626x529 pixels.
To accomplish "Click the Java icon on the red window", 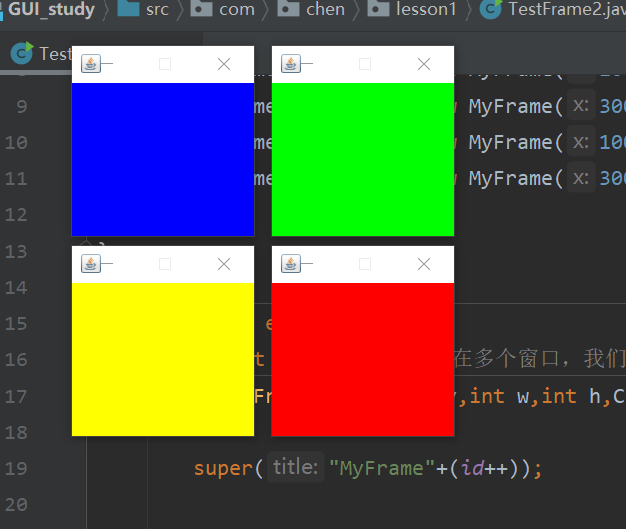I will pyautogui.click(x=290, y=264).
